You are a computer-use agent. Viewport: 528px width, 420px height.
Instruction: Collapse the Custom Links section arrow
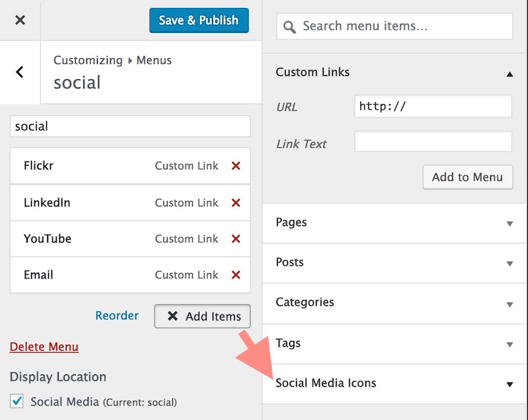pos(510,74)
